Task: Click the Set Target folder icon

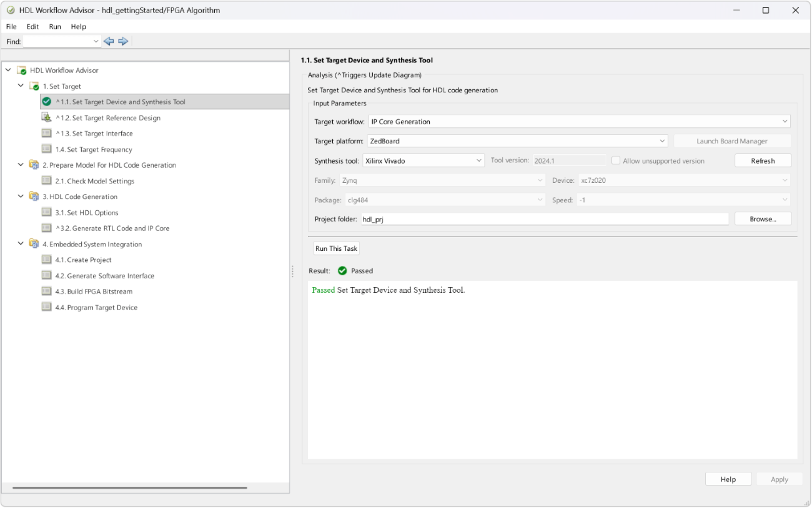Action: coord(34,86)
